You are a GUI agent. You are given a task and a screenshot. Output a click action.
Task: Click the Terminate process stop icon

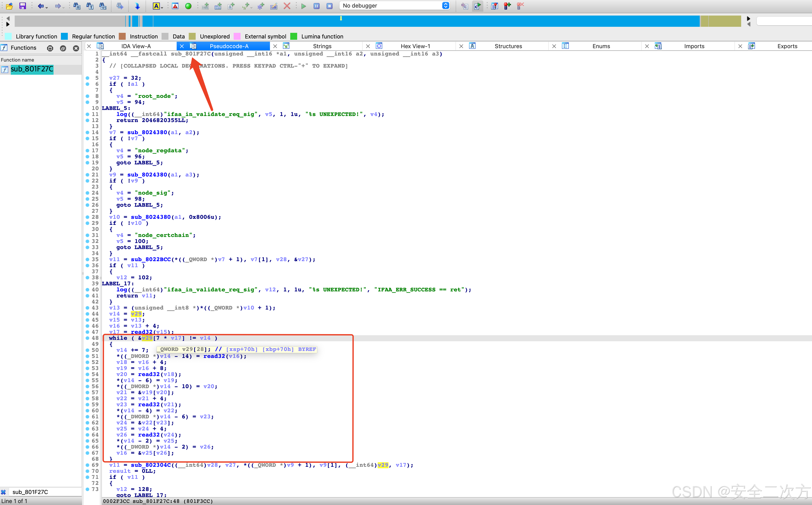coord(329,6)
